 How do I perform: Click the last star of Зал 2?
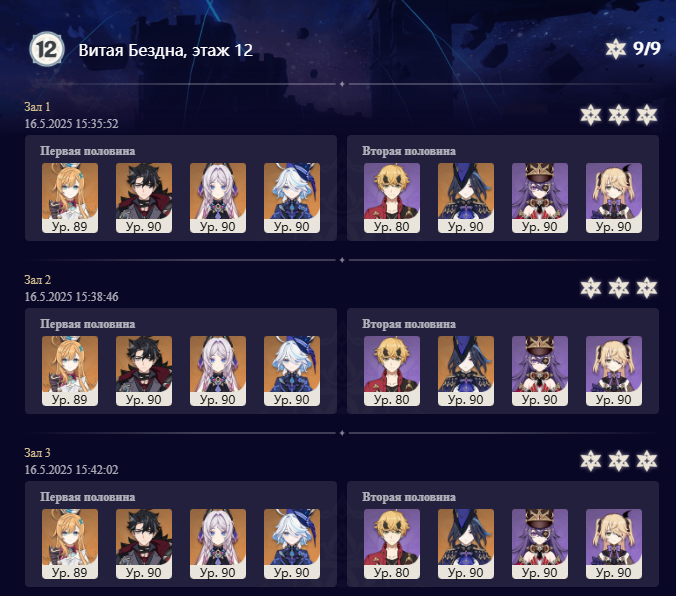647,288
